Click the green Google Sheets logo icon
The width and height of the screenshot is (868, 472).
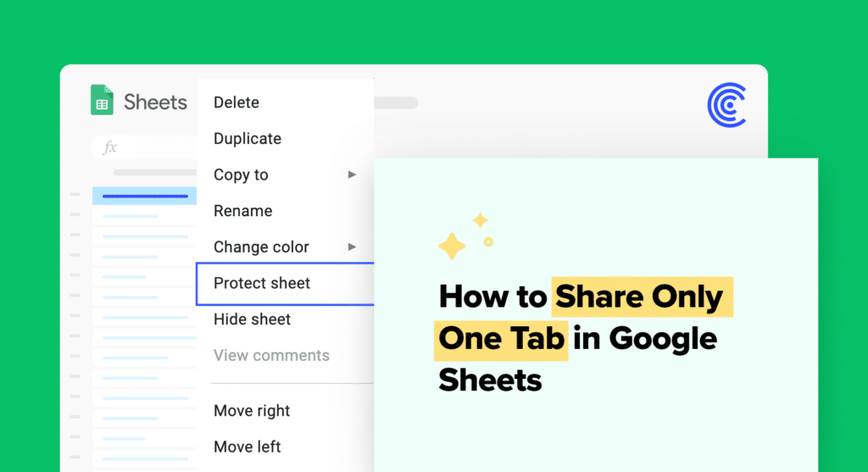102,100
